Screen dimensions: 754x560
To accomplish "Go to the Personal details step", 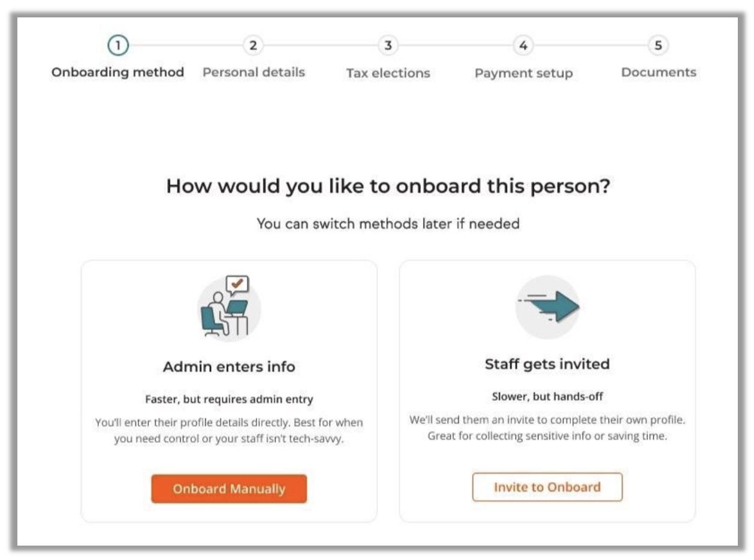I will click(254, 73).
